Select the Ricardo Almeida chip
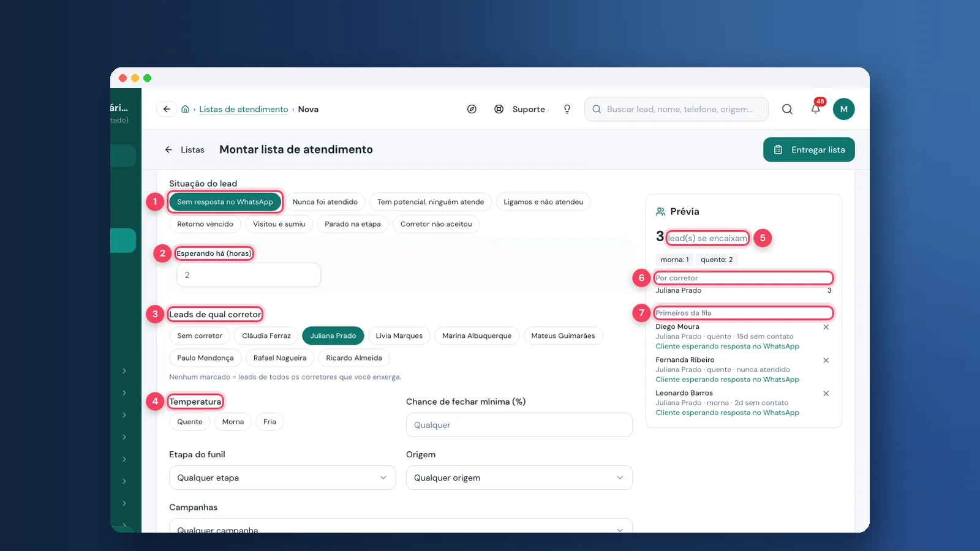Screen dimensions: 980x551 [354, 358]
